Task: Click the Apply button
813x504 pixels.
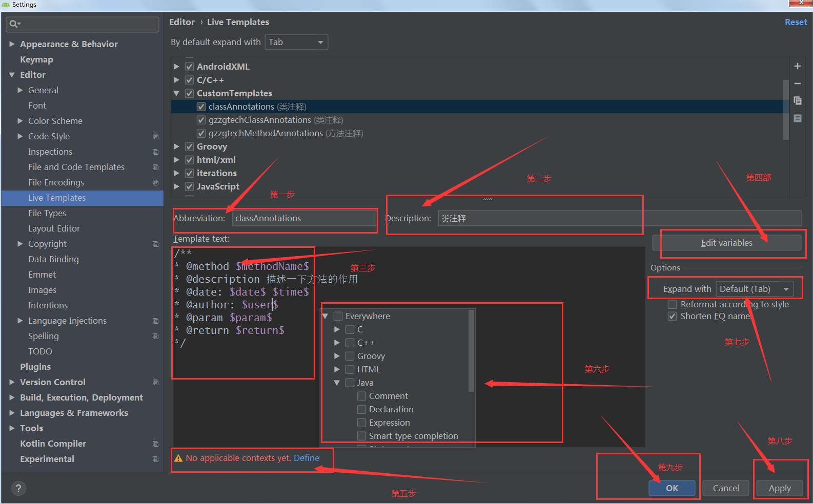Action: coord(780,488)
